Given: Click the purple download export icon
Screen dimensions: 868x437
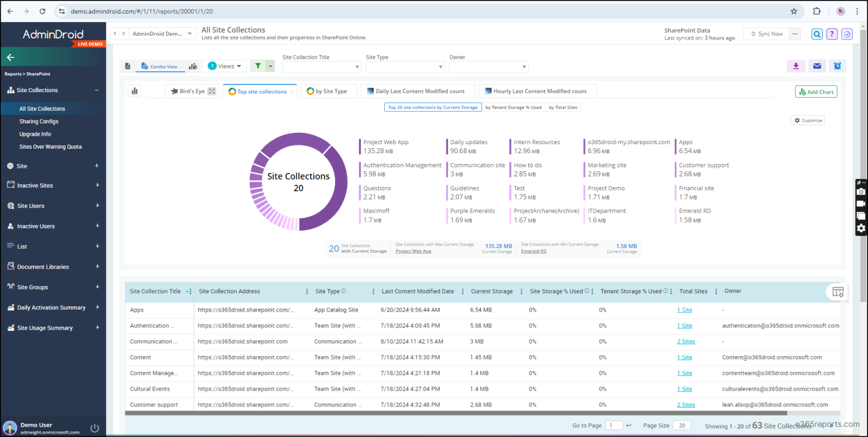Looking at the screenshot, I should [796, 66].
